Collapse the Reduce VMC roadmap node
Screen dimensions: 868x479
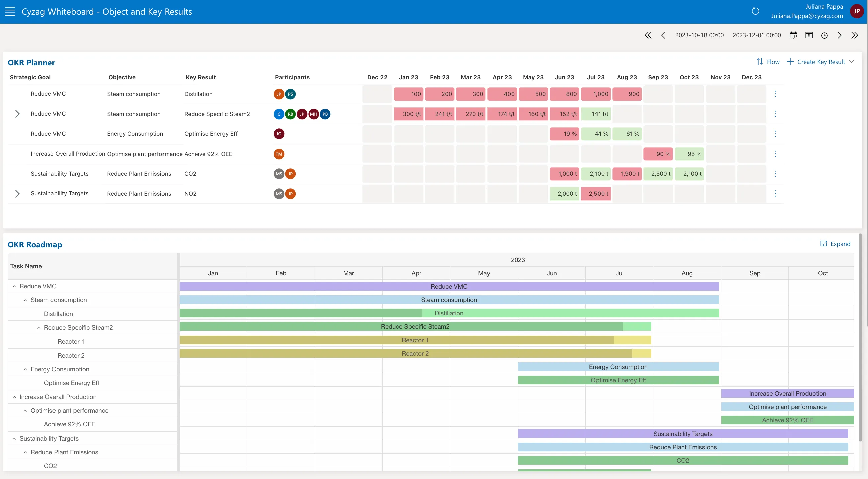click(14, 286)
